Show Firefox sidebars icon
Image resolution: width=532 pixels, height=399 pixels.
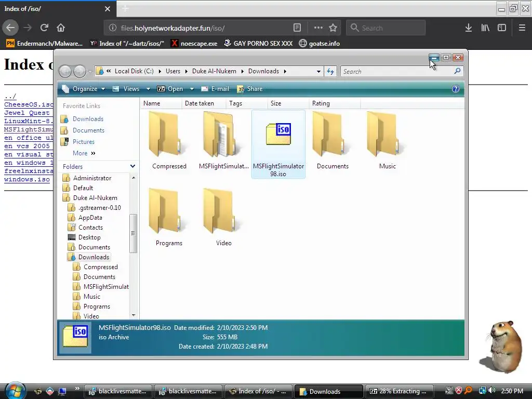pos(502,28)
